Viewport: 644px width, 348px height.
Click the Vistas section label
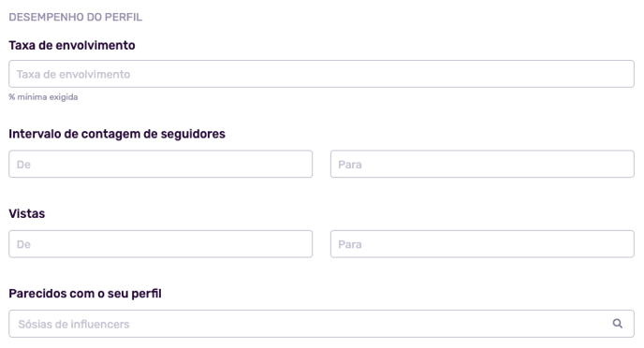27,213
